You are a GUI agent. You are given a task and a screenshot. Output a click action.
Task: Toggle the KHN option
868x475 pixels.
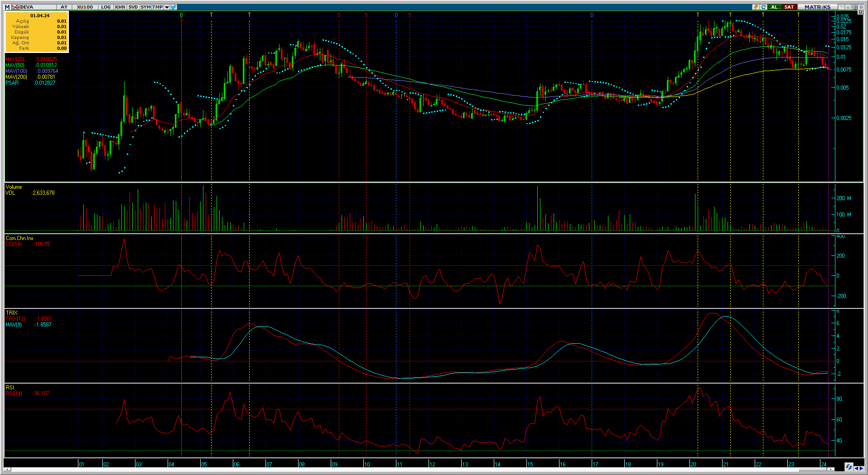coord(120,7)
